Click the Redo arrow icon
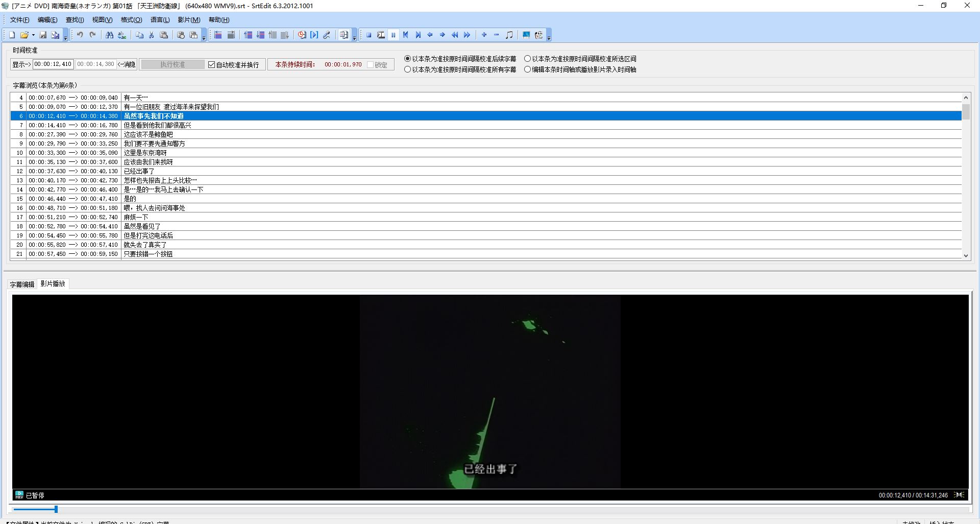 pyautogui.click(x=92, y=35)
